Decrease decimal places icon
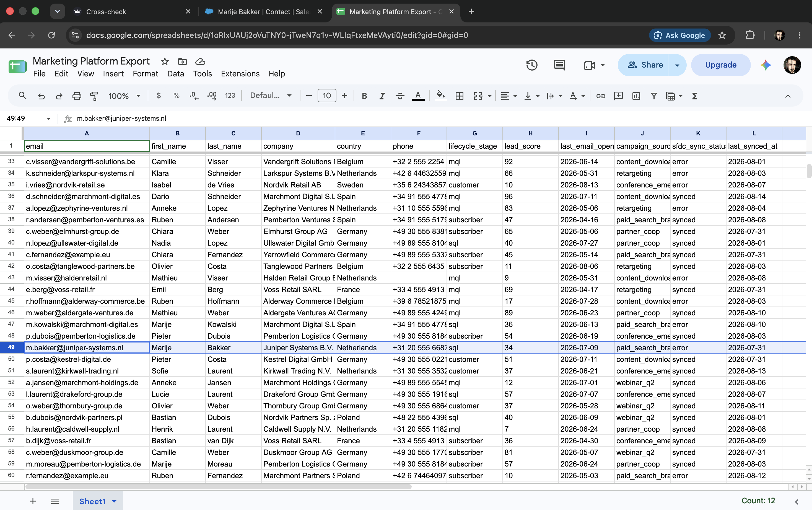 [194, 96]
